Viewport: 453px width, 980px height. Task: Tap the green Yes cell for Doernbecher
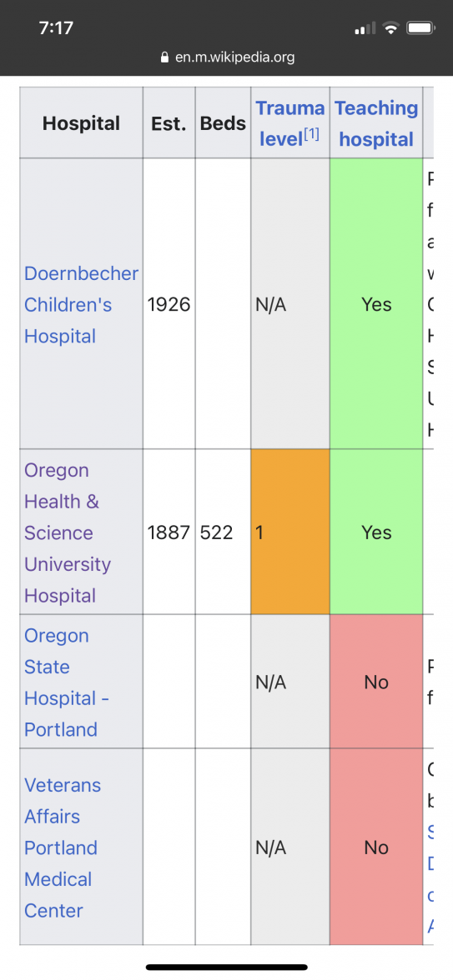coord(377,303)
